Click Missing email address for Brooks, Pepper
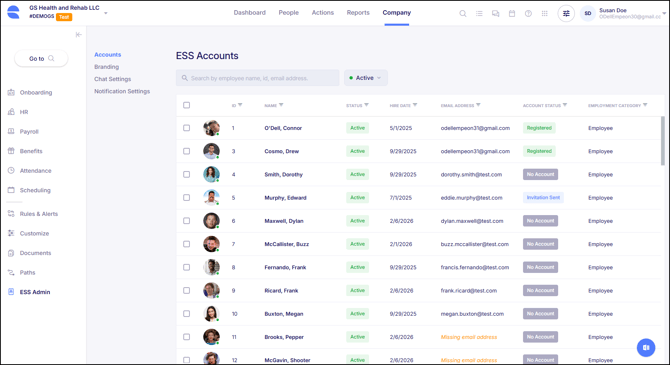Screen dimensions: 670x365 [469, 337]
